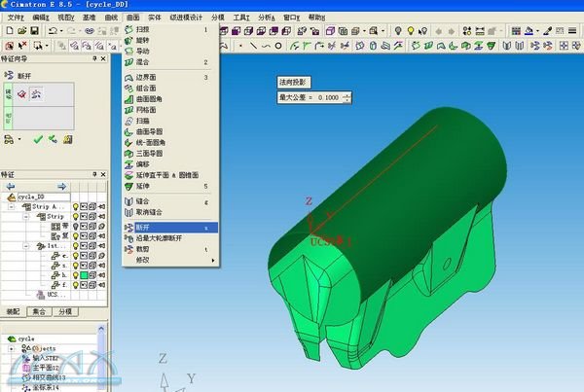The image size is (584, 392).
Task: Click the max tolerance value field
Action: click(x=329, y=97)
